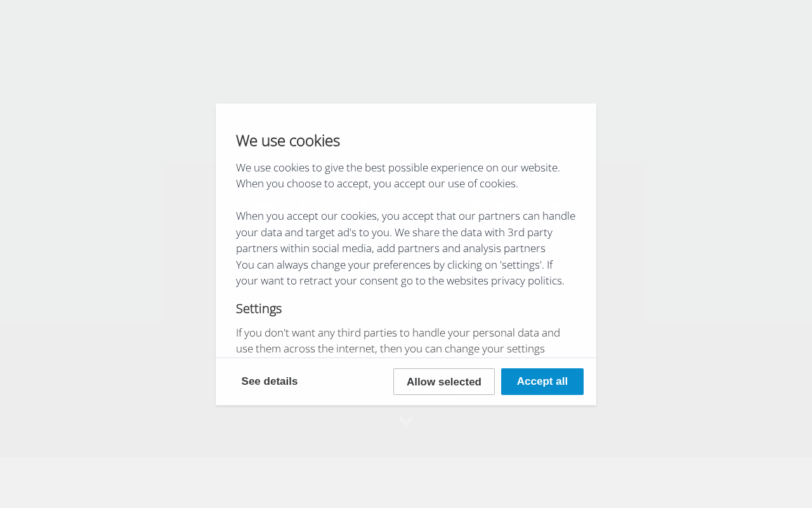Click the phrase '3rd party' in the text
Viewport: 812px width, 508px height.
pyautogui.click(x=530, y=232)
